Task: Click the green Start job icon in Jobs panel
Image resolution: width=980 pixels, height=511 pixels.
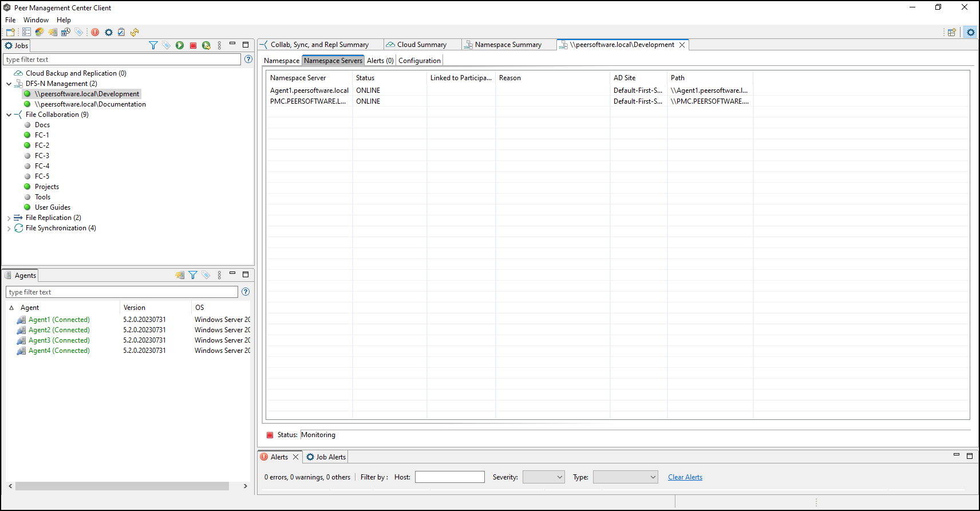Action: pos(180,45)
